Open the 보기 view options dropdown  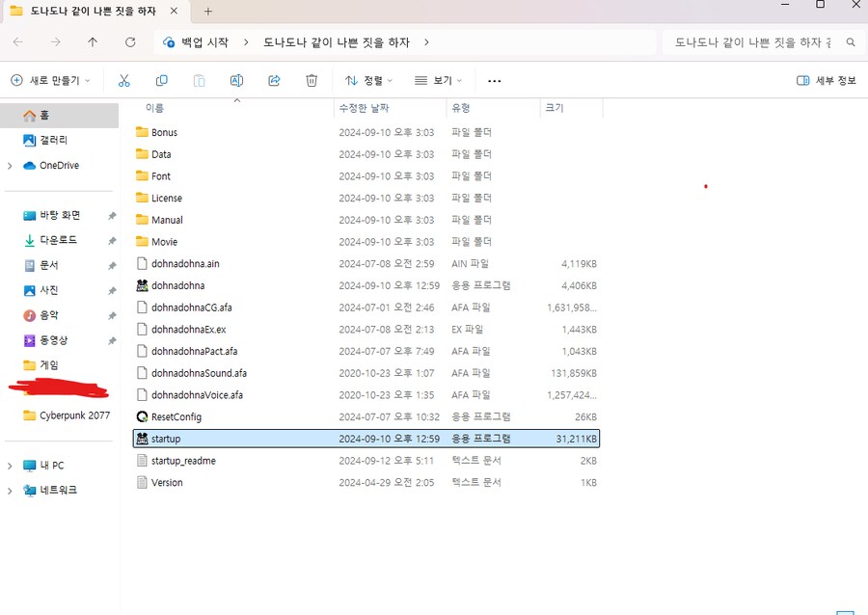point(439,80)
